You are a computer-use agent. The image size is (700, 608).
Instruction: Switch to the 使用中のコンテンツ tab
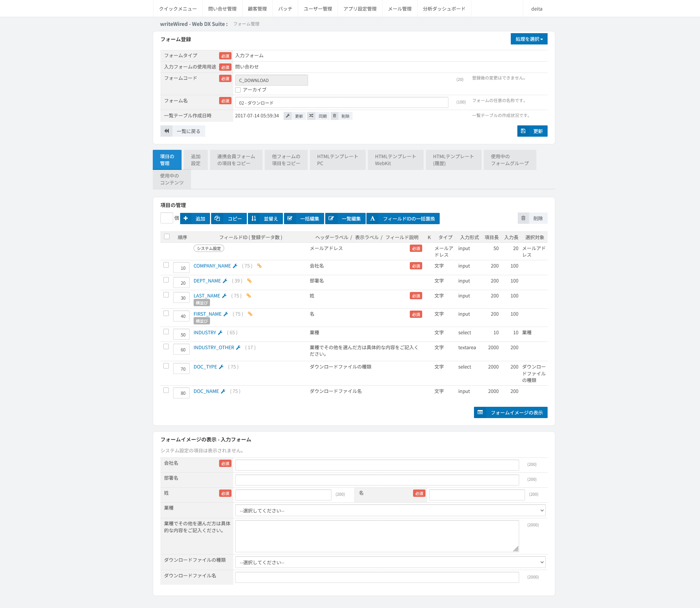(172, 179)
